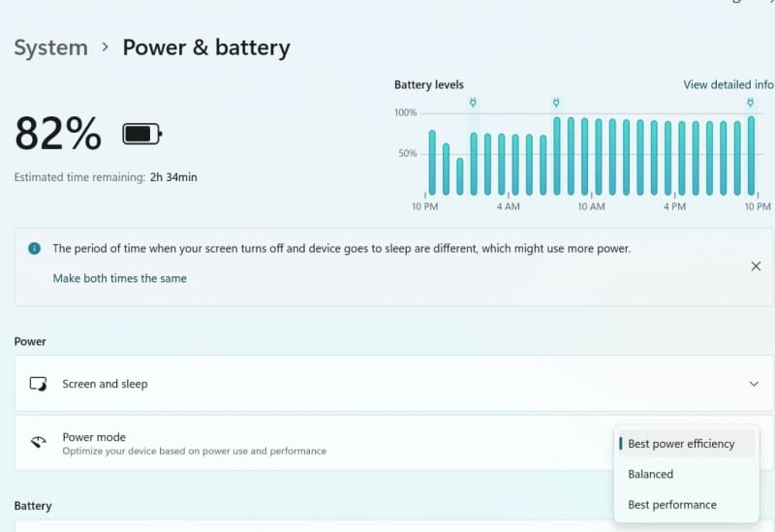
Task: Open View detailed info link
Action: pyautogui.click(x=728, y=84)
